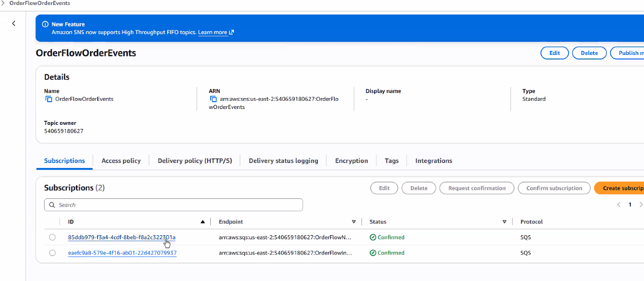Expand the breadcrumb chevron before OrderFlowOrderEvents
Viewport: 644px width, 281px height.
click(x=3, y=3)
